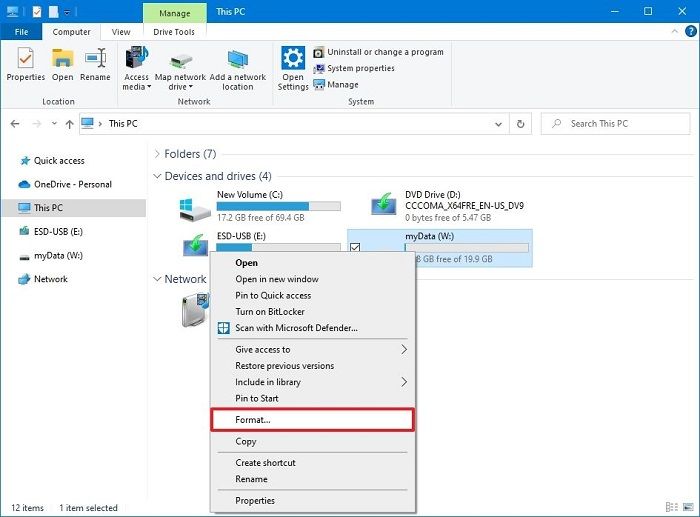The image size is (700, 517).
Task: Collapse the Devices and drives section
Action: [x=157, y=176]
